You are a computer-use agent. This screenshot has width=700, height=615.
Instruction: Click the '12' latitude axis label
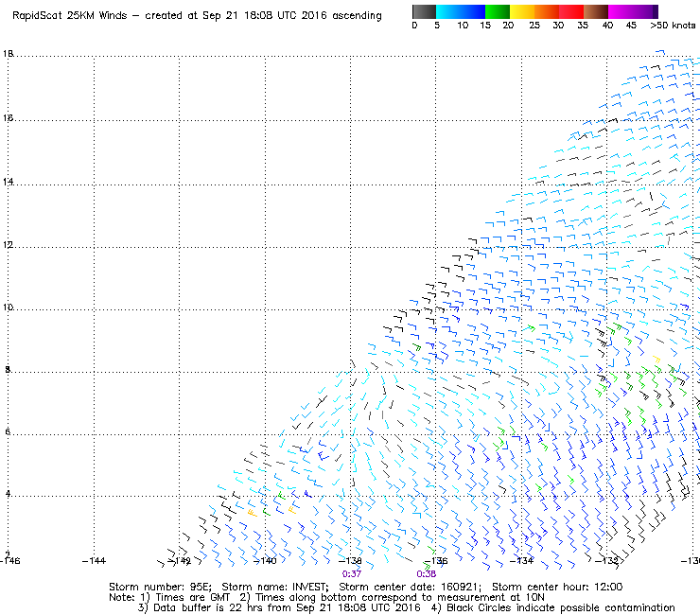8,245
